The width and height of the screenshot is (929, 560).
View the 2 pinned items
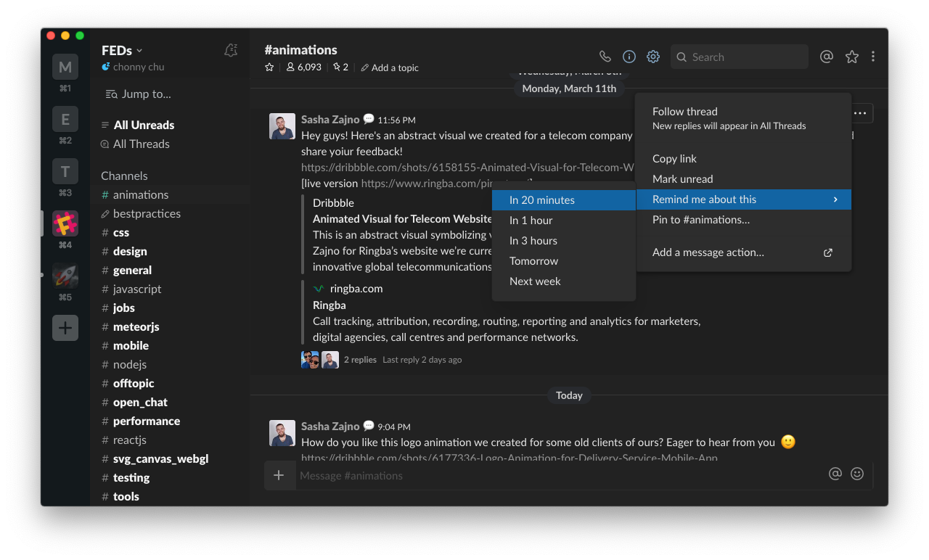(x=340, y=67)
